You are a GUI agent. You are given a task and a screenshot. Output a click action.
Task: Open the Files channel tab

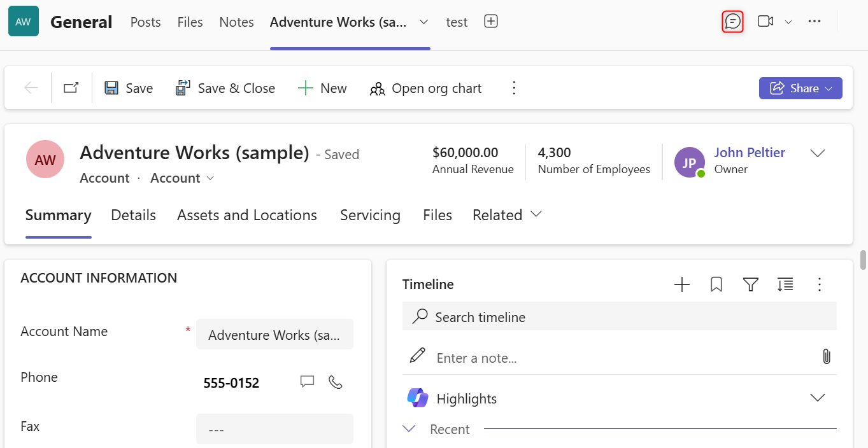pos(190,22)
